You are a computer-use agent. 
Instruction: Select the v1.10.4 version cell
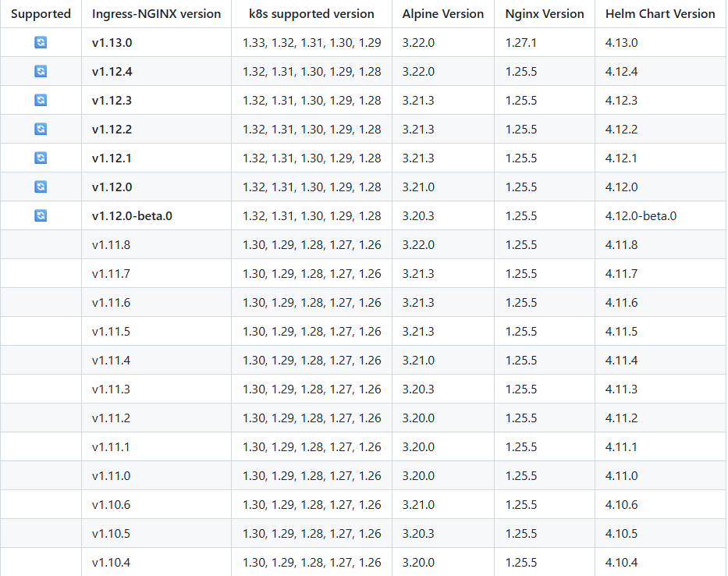coord(111,563)
